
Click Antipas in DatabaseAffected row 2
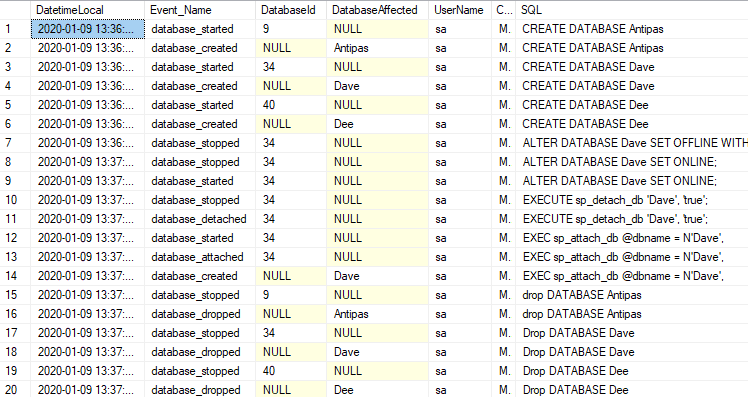click(x=377, y=48)
